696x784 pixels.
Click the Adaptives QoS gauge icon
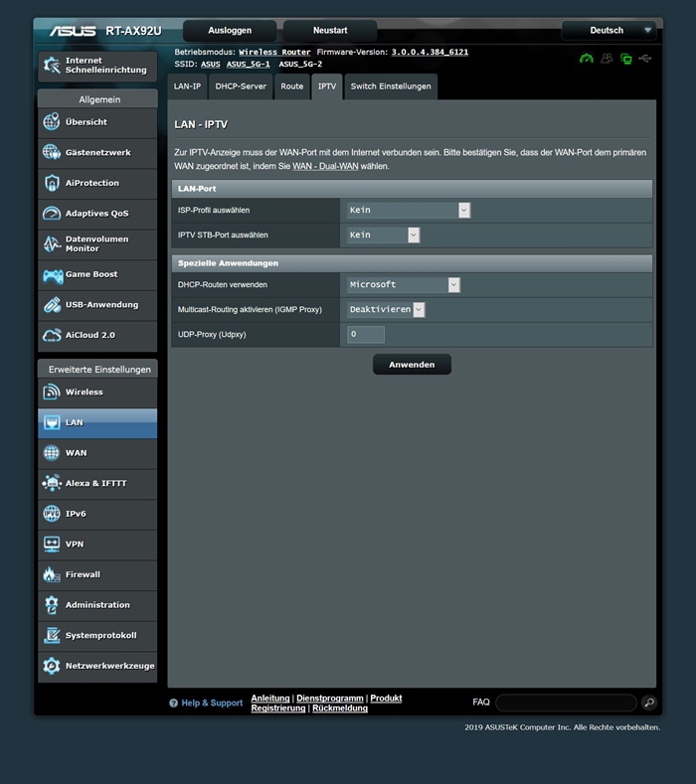(x=52, y=213)
